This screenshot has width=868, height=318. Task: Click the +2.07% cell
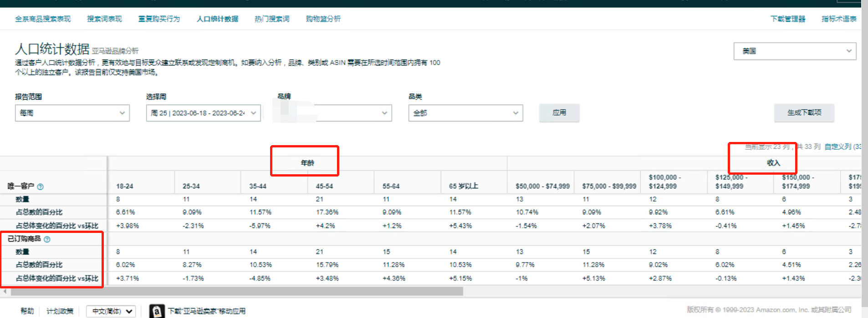click(594, 226)
